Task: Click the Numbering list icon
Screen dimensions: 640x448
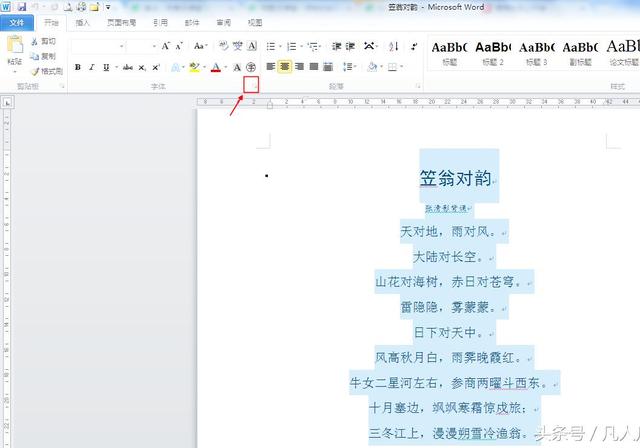Action: tap(291, 47)
